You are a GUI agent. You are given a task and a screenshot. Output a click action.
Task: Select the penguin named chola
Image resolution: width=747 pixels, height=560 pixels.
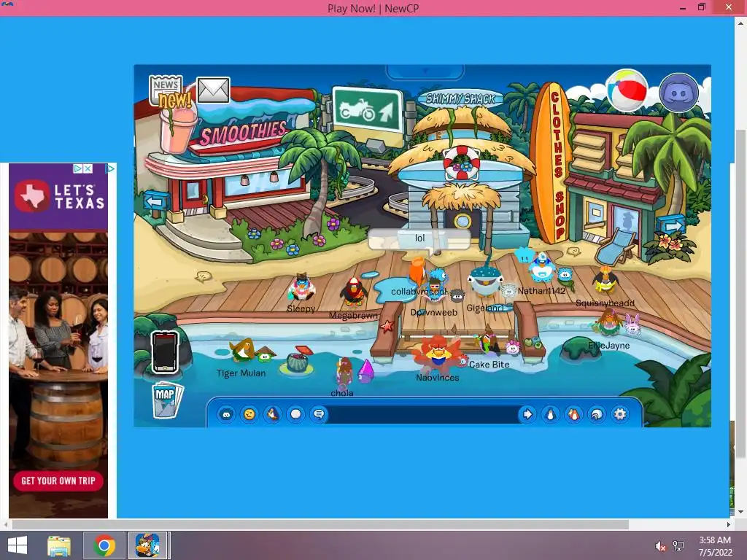344,372
